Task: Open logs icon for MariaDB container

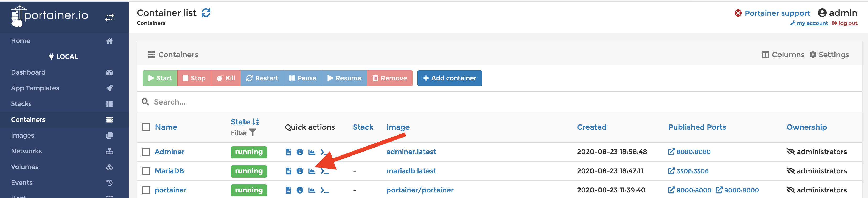Action: (x=289, y=171)
